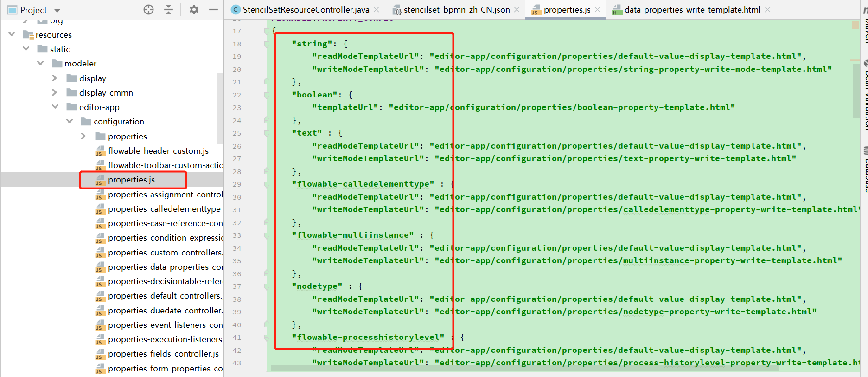Collapse the editor-app folder

[x=55, y=106]
